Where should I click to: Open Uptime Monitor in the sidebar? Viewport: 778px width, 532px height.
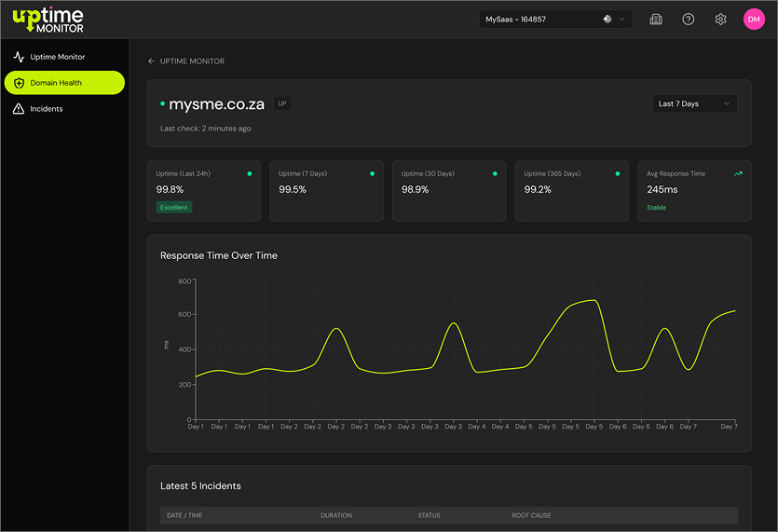click(x=64, y=57)
